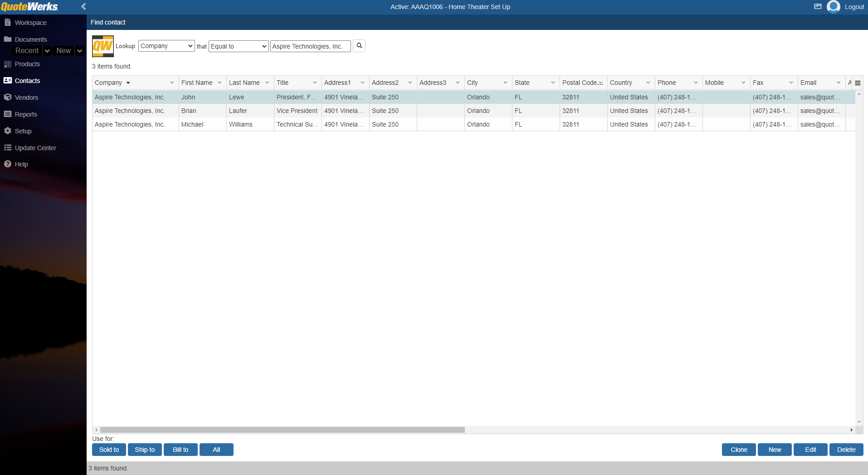Open Reports section
The image size is (868, 475).
click(26, 114)
